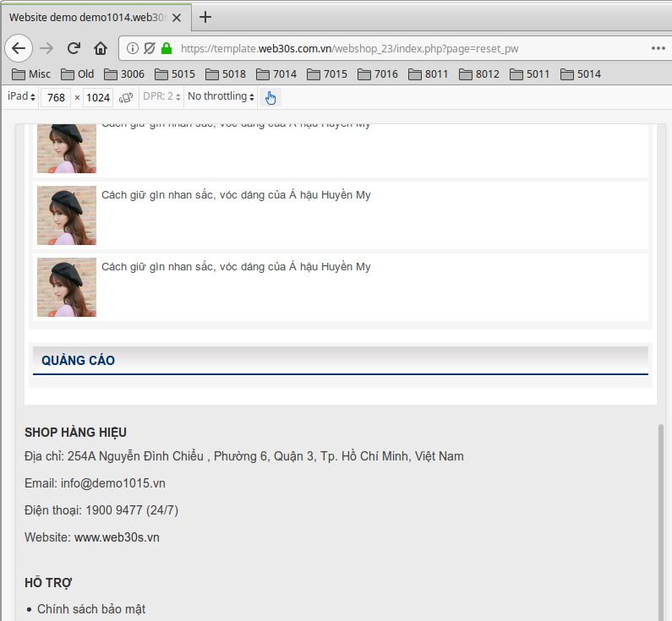Click the Điện thoại 1900 9477 line
The height and width of the screenshot is (621, 672).
(x=101, y=510)
